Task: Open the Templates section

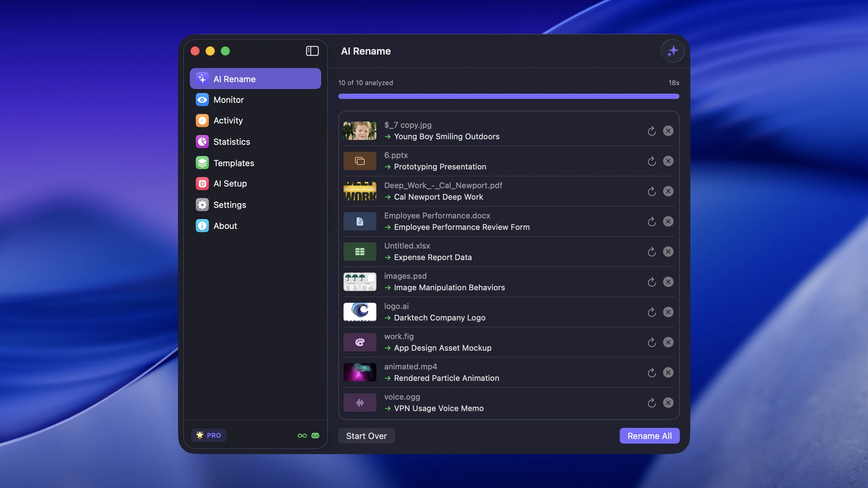Action: point(255,163)
